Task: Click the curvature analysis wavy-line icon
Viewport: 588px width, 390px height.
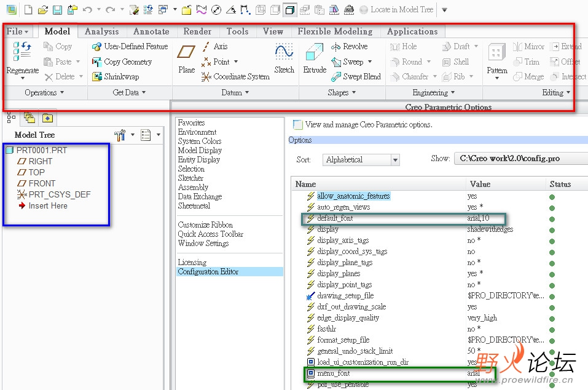Action: coord(202,10)
